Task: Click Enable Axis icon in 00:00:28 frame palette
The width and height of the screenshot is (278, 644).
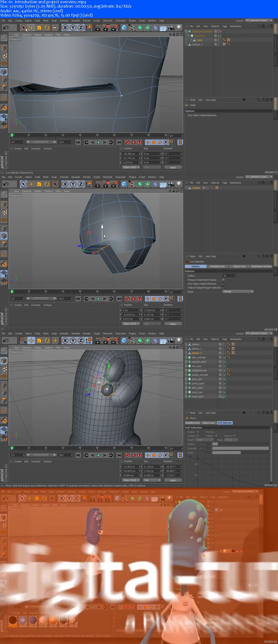Action: click(x=4, y=254)
